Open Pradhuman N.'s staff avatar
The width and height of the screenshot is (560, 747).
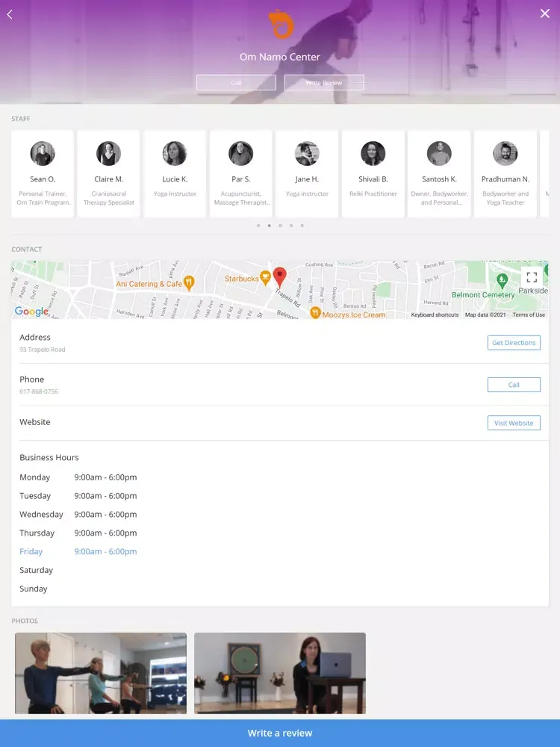tap(505, 153)
